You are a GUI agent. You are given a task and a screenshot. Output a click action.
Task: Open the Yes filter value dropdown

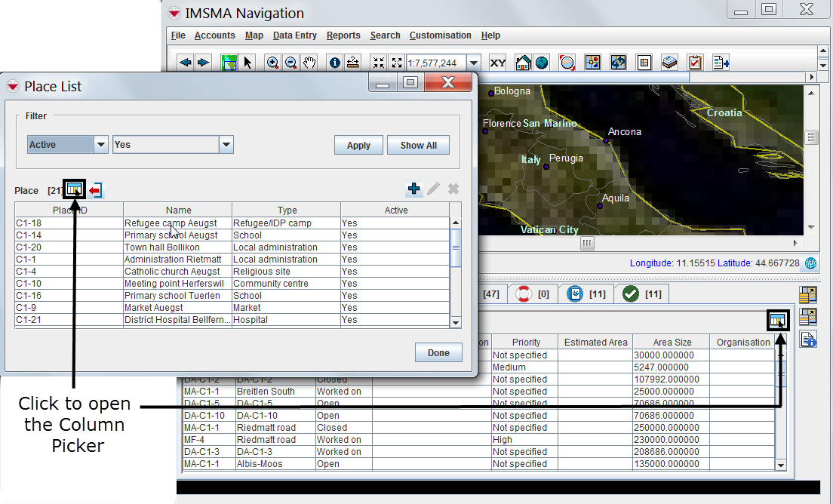click(226, 145)
